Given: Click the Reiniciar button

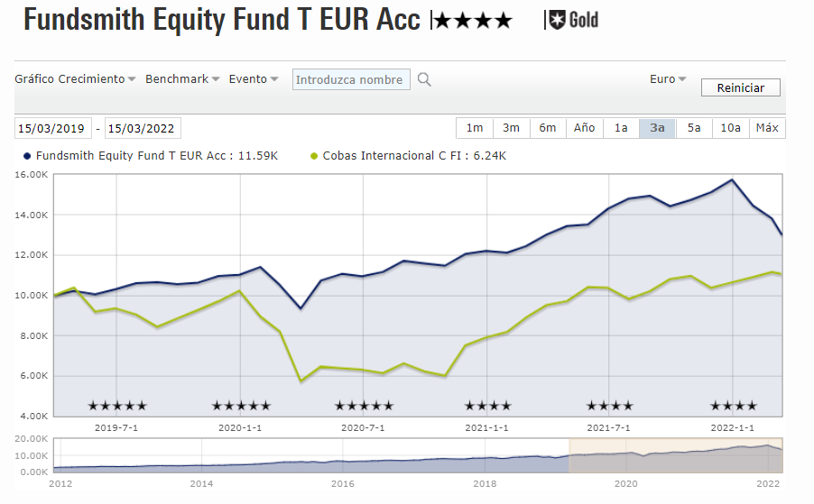Looking at the screenshot, I should [741, 87].
